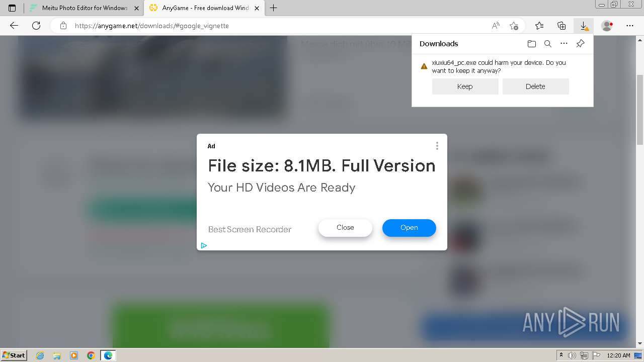
Task: Open the profile avatar icon
Action: [x=607, y=26]
